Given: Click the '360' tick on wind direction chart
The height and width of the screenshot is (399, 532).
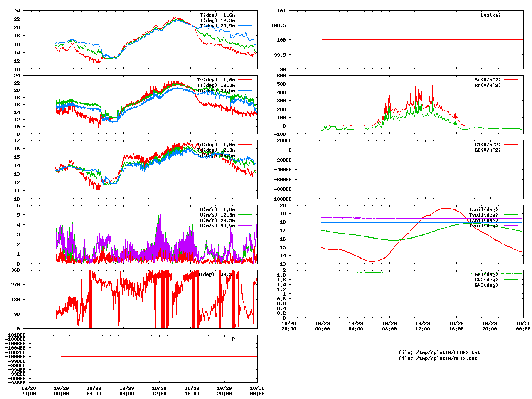Looking at the screenshot, I should click(15, 270).
